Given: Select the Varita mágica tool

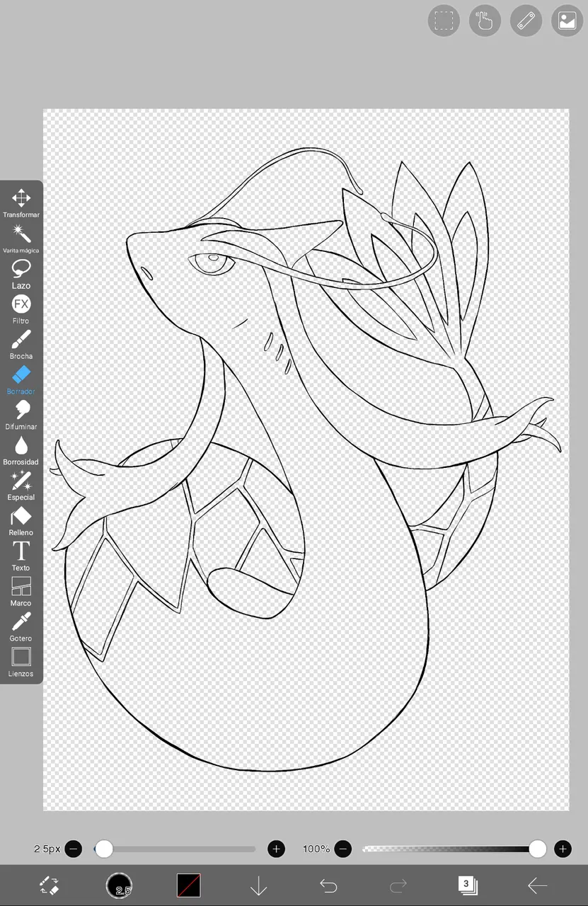Looking at the screenshot, I should click(21, 238).
